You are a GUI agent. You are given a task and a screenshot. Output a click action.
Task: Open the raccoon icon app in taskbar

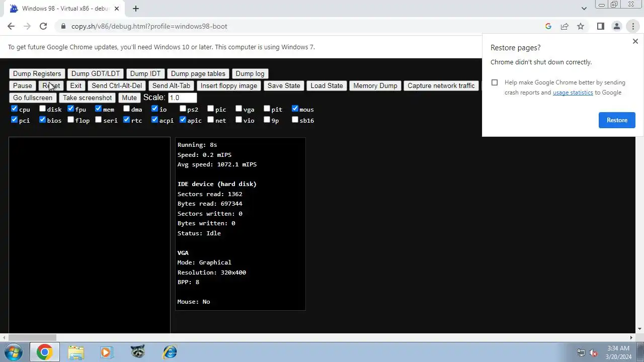point(138,352)
